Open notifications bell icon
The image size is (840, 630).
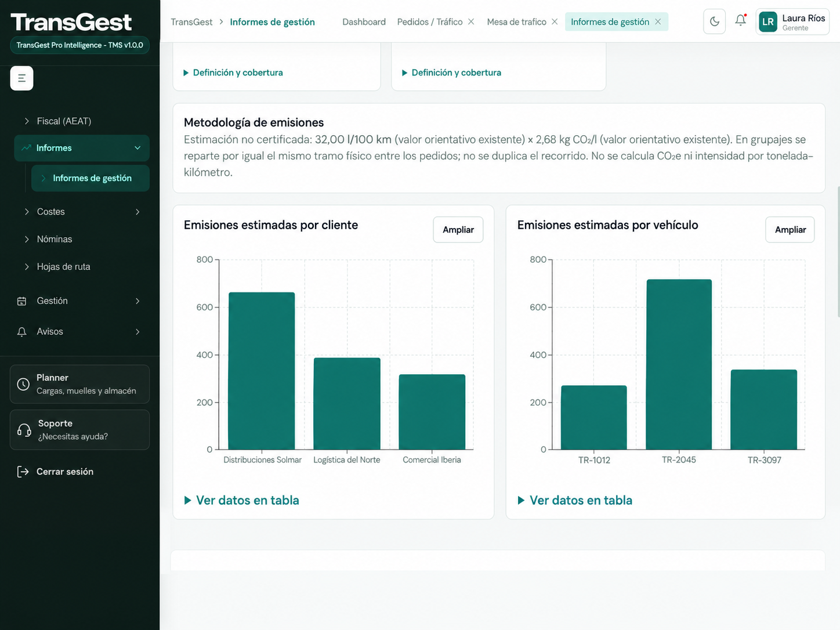tap(740, 21)
